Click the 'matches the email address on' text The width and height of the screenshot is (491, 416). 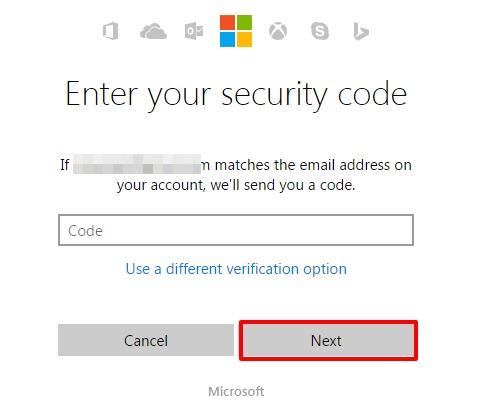(313, 165)
